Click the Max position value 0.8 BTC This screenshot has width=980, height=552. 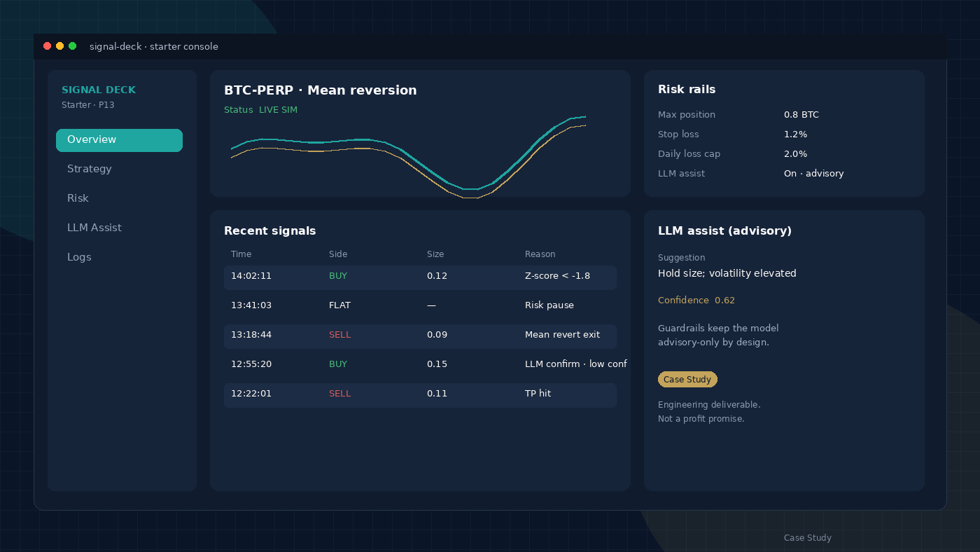(801, 115)
